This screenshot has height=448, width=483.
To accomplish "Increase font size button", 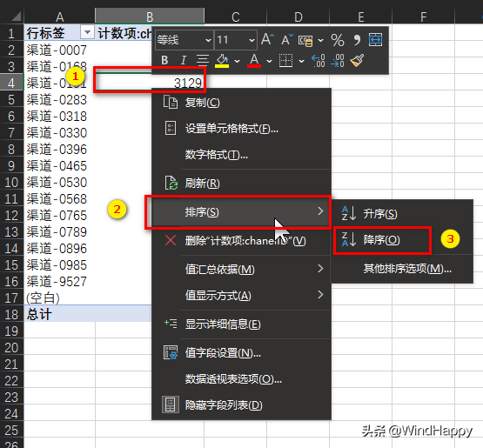I will (267, 40).
